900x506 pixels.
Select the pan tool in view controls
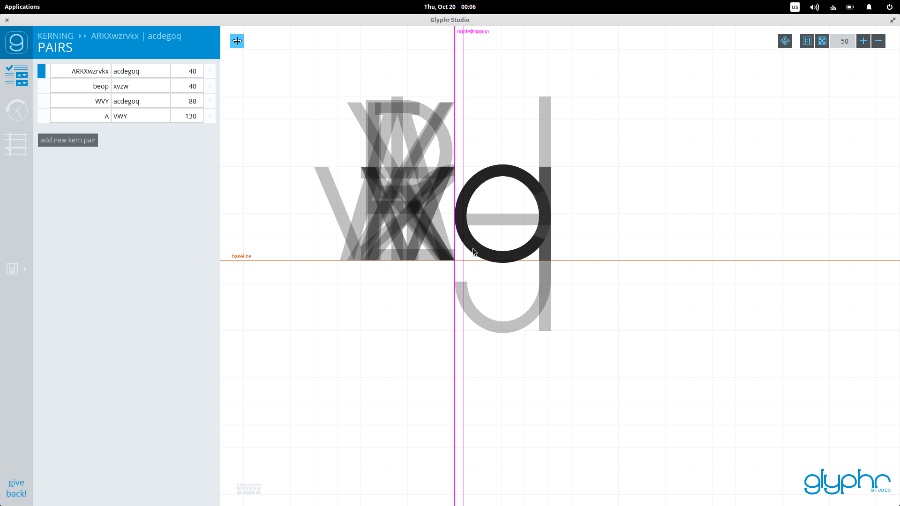coord(785,41)
